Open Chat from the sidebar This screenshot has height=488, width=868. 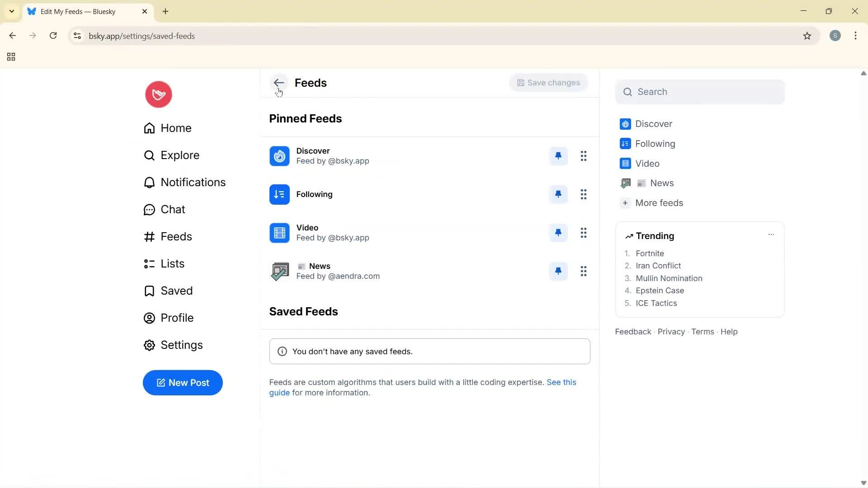173,209
